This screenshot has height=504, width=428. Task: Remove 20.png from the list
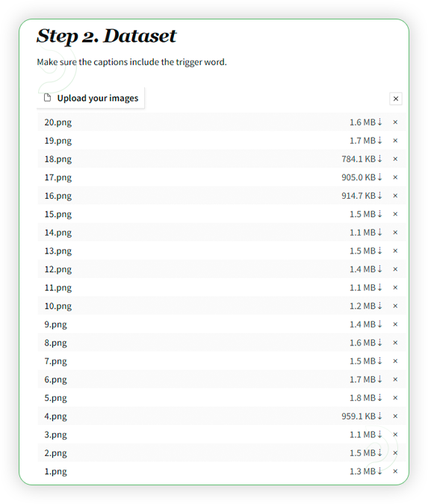point(395,122)
